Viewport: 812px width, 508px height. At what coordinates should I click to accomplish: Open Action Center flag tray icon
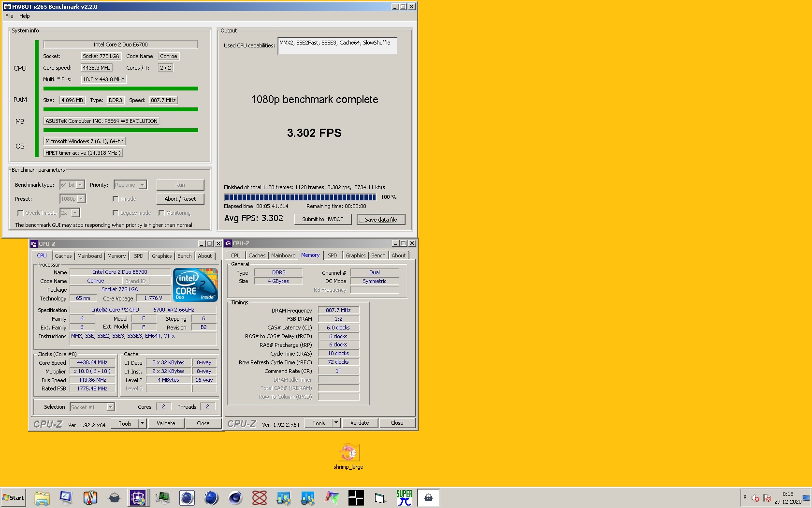pos(767,498)
